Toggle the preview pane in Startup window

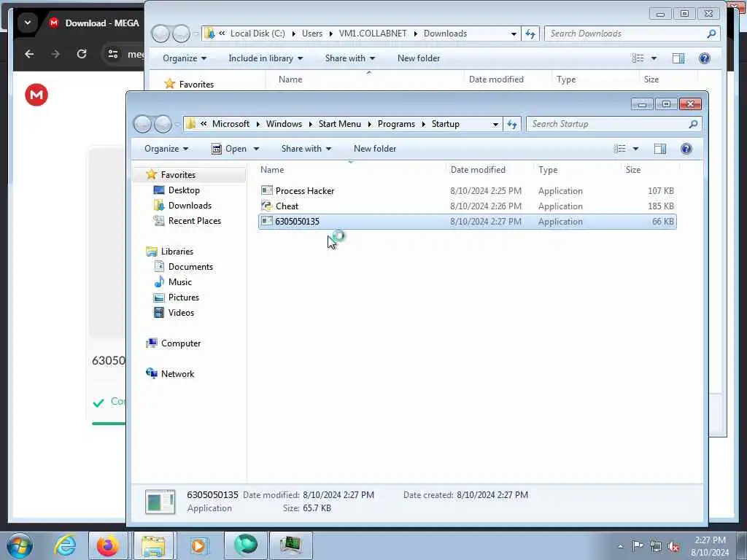659,149
